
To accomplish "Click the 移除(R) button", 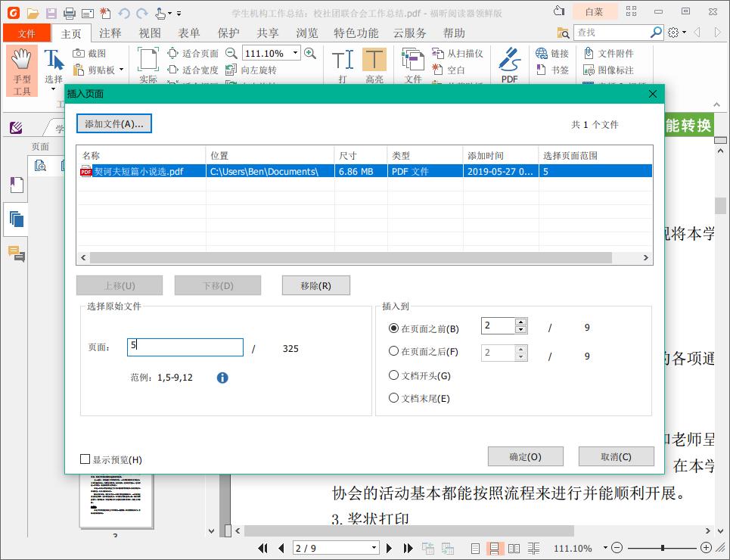I will pos(315,285).
